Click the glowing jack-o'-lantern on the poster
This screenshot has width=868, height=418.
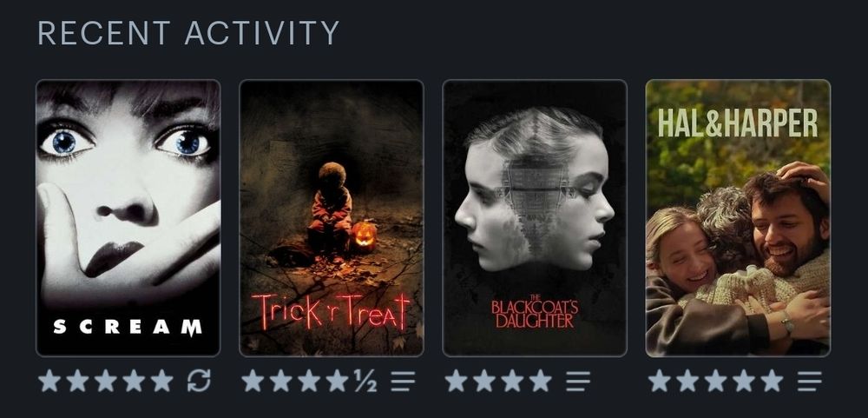point(364,236)
